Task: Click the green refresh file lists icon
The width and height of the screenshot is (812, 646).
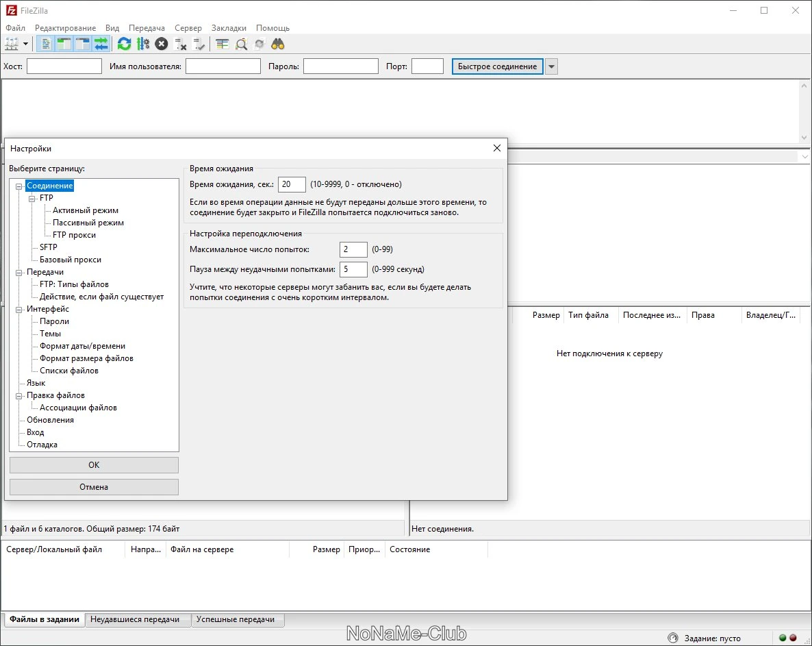Action: pyautogui.click(x=125, y=45)
